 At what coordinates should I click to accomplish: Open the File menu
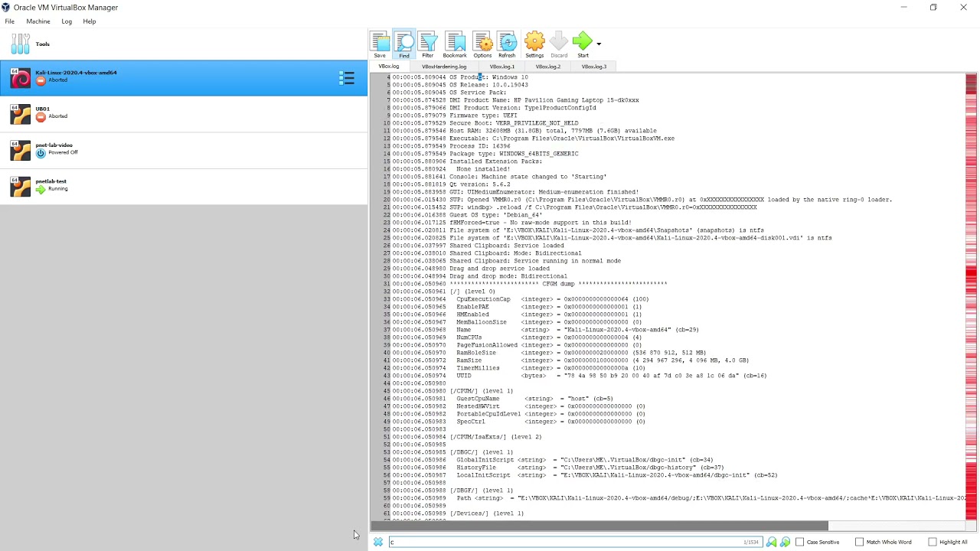coord(10,21)
